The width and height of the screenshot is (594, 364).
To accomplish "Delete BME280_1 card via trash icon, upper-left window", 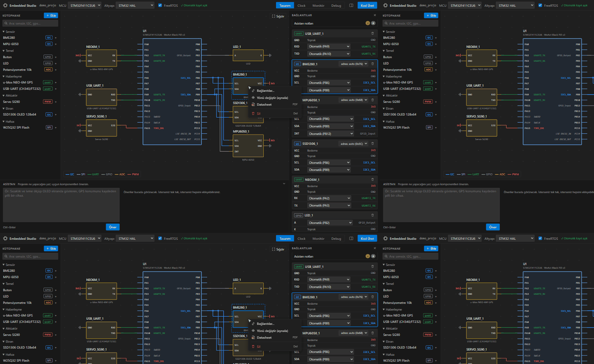I will (x=373, y=64).
